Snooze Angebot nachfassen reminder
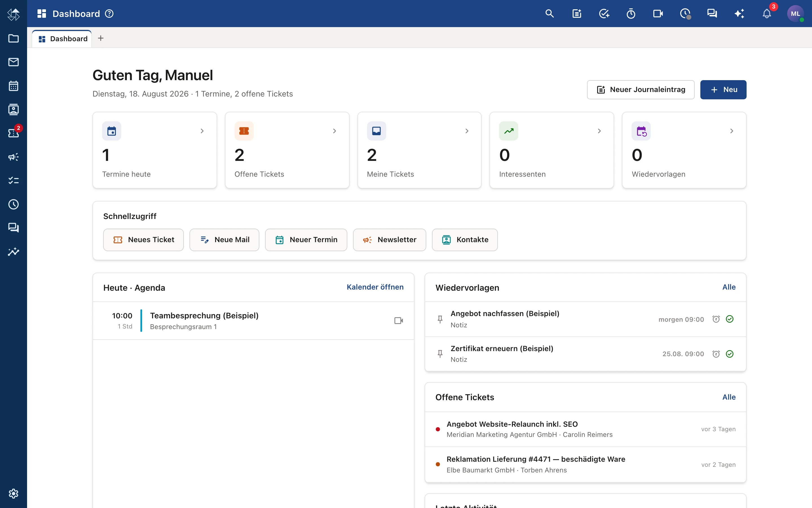Screen dimensions: 812x508 tap(716, 319)
